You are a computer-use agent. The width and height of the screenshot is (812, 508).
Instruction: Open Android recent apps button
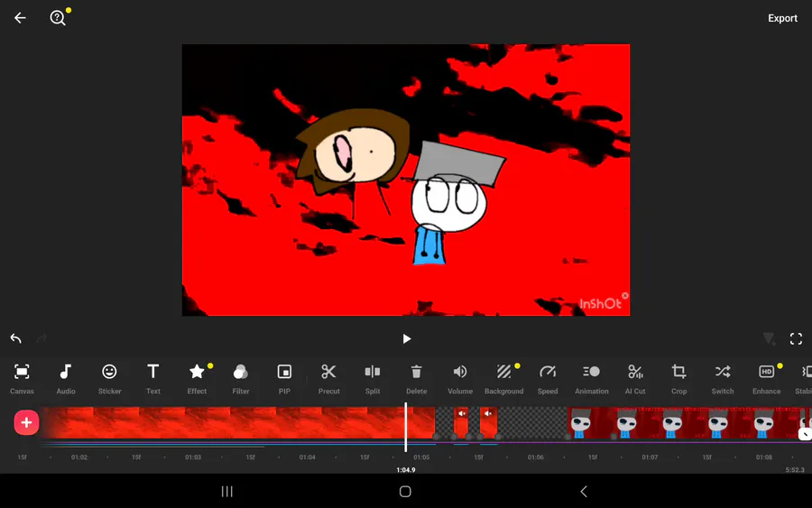226,492
